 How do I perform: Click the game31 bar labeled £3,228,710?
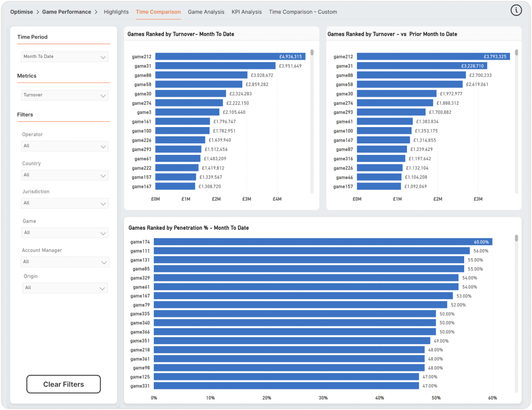point(422,66)
